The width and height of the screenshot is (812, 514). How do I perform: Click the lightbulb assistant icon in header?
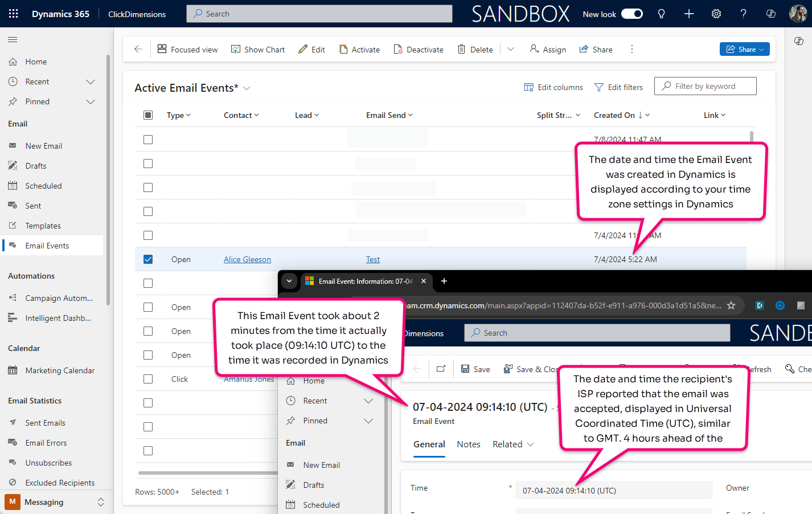(x=661, y=14)
